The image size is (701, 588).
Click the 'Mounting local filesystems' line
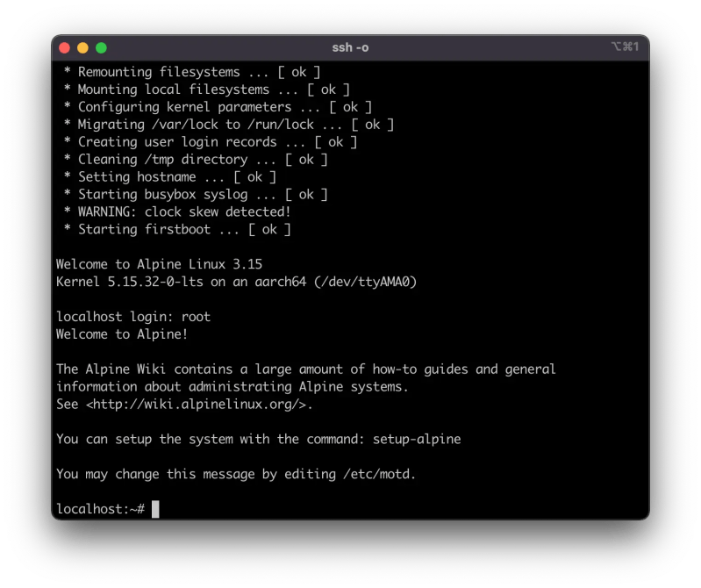click(x=206, y=90)
